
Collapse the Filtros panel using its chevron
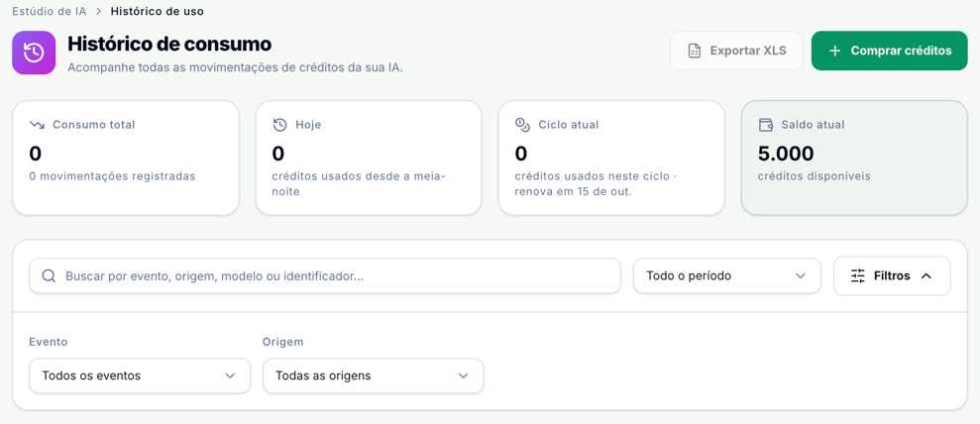click(x=926, y=275)
